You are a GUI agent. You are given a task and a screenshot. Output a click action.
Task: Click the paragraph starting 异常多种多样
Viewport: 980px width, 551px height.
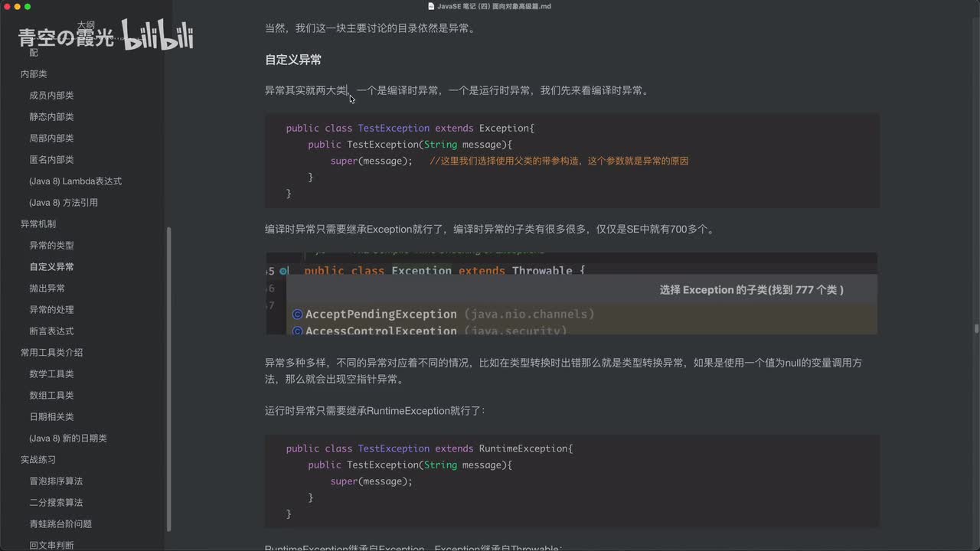tap(563, 371)
